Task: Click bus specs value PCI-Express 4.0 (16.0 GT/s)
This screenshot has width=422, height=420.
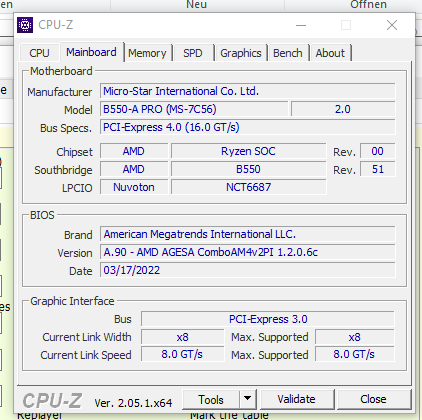Action: tap(248, 127)
